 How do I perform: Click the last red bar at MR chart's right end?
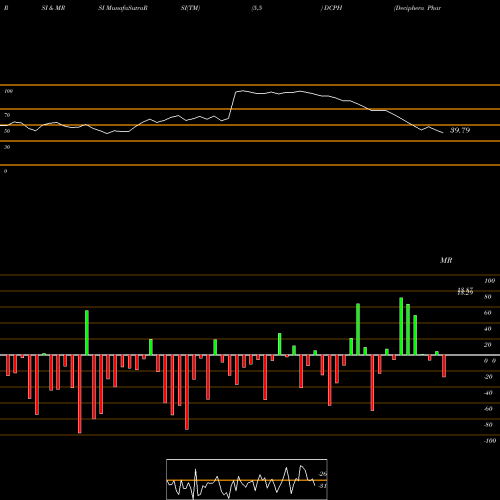[x=444, y=366]
